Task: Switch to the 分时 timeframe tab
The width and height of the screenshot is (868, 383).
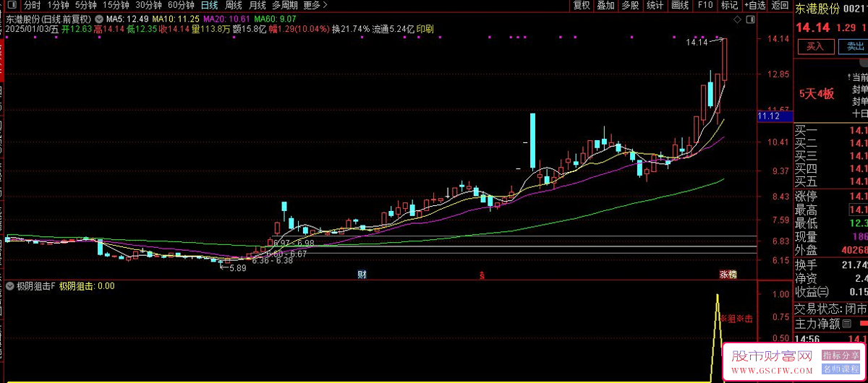Action: click(x=32, y=5)
